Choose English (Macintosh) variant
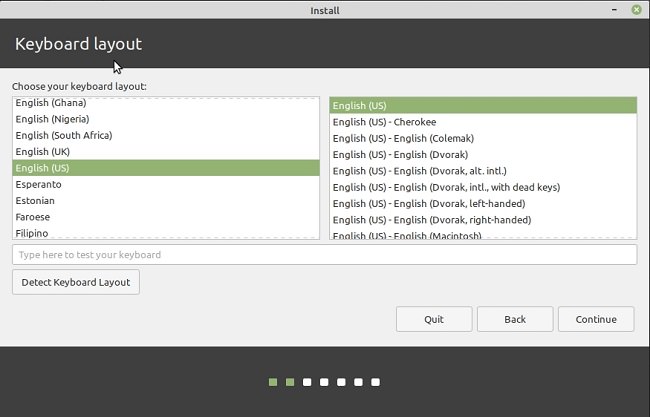 coord(483,234)
